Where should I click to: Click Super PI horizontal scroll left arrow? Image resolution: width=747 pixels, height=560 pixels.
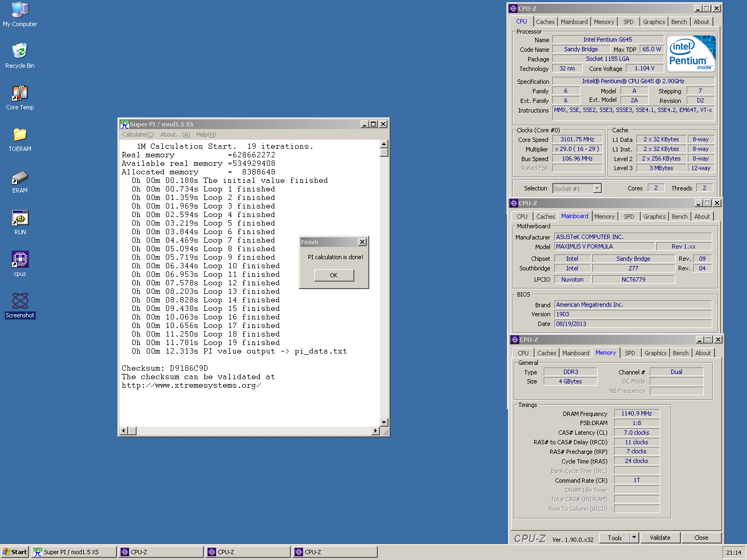pyautogui.click(x=124, y=431)
